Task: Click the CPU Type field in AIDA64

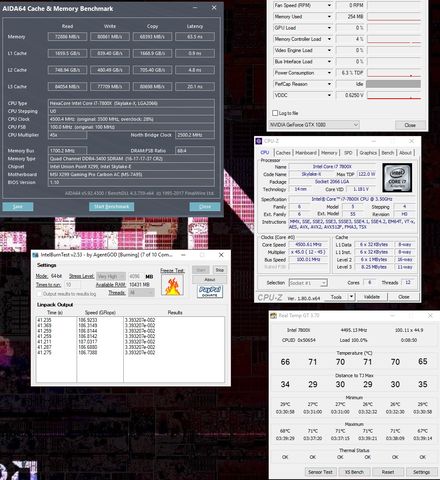Action: pyautogui.click(x=131, y=103)
